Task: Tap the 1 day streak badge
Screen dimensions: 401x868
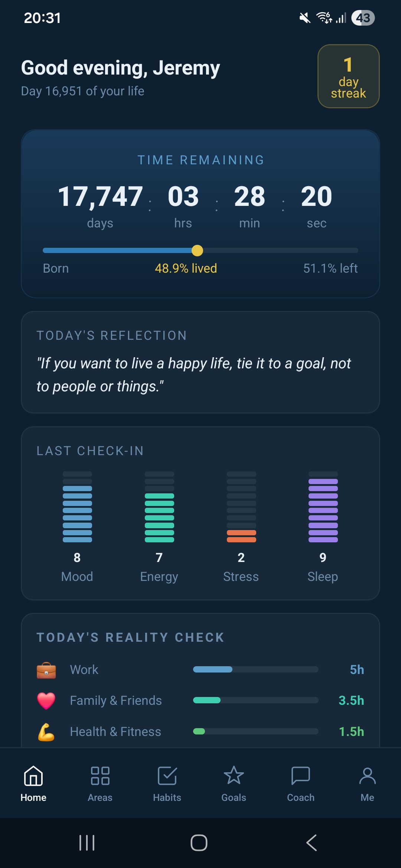Action: coord(348,76)
